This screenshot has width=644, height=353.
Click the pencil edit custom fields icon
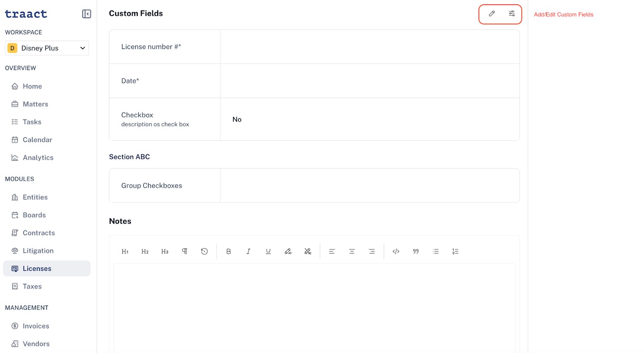(x=492, y=14)
